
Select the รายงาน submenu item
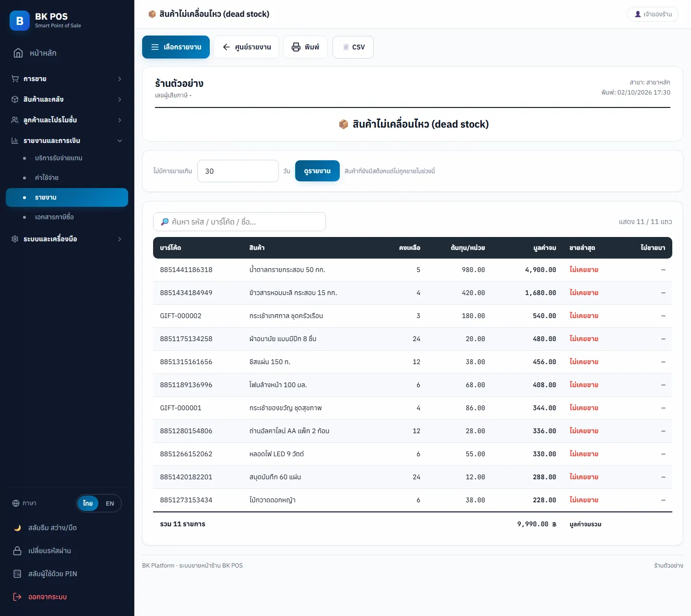(x=67, y=197)
